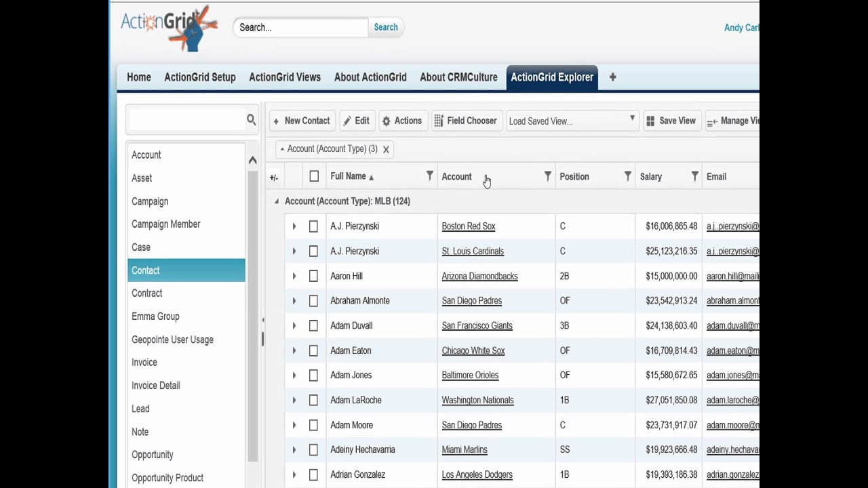The height and width of the screenshot is (488, 868).
Task: Select the Adam Moore row checkbox
Action: click(x=313, y=425)
